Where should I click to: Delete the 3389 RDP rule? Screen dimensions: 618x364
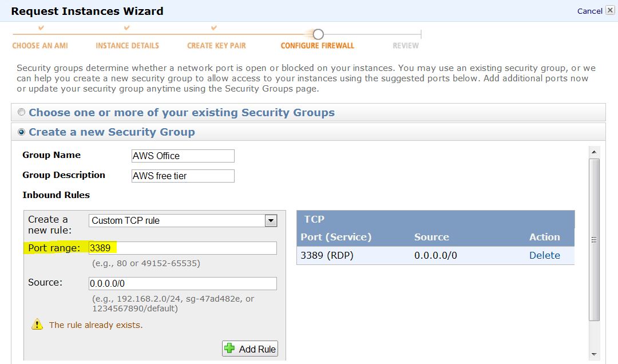[x=544, y=255]
